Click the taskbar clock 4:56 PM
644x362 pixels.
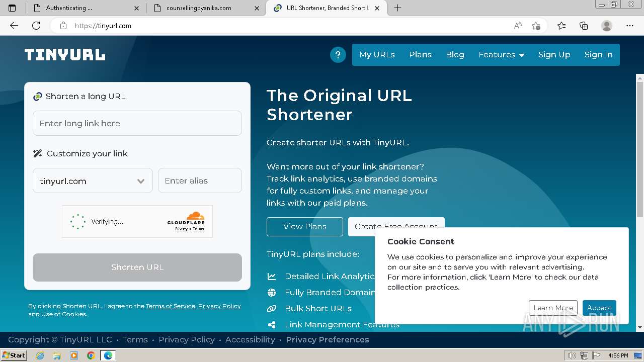(618, 355)
